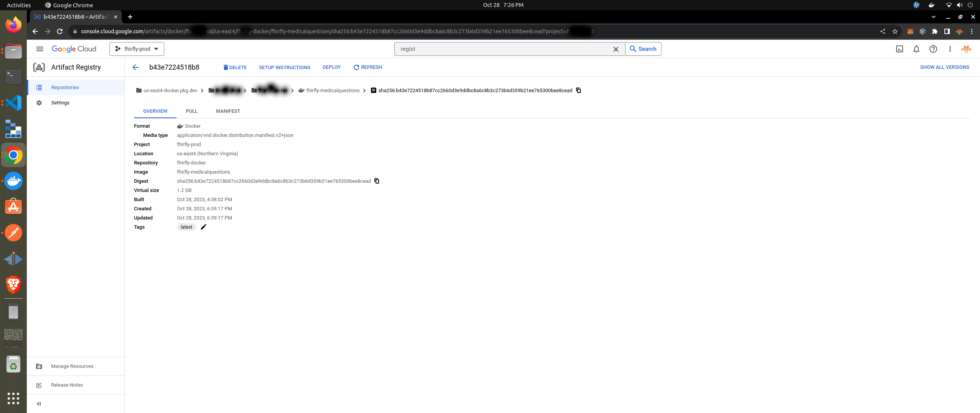Switch to the PULL tab
Viewport: 980px width, 413px height.
coord(191,111)
